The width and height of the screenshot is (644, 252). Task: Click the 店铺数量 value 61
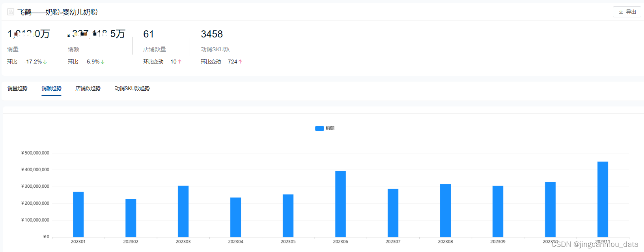point(148,34)
